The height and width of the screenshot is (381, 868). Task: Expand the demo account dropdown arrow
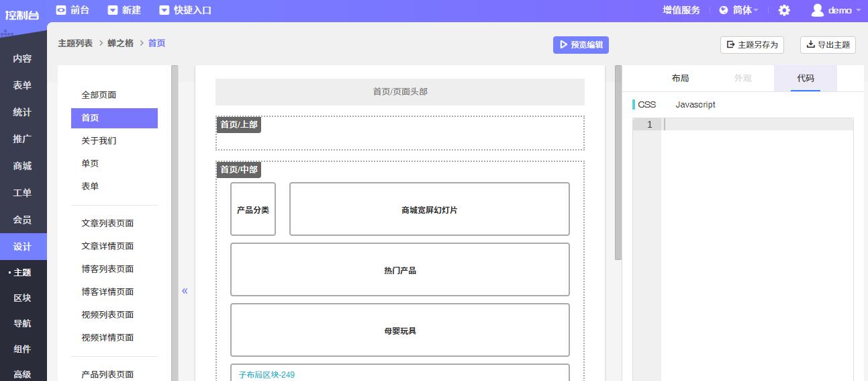tap(858, 10)
